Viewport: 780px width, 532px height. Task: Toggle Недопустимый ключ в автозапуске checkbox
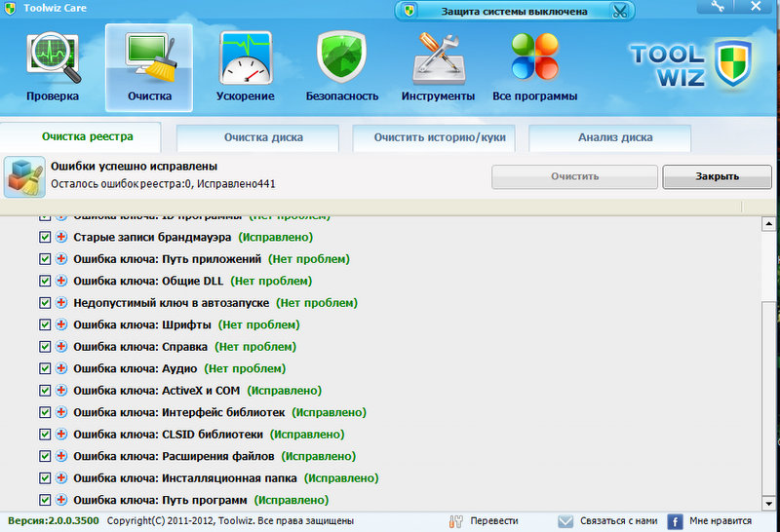[x=45, y=303]
